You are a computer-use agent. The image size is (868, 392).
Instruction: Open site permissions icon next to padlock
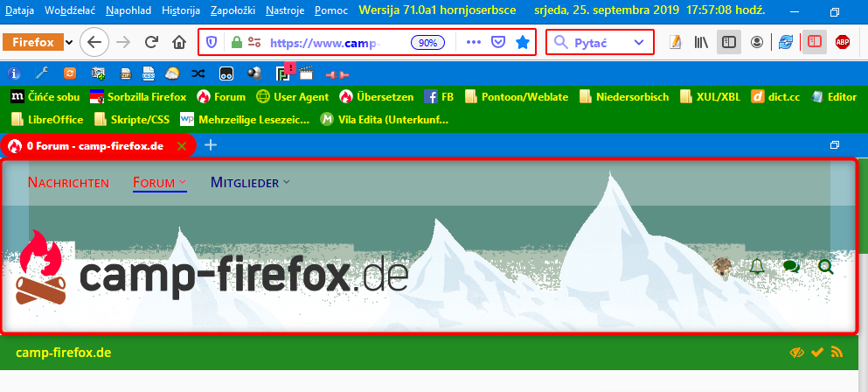click(254, 42)
